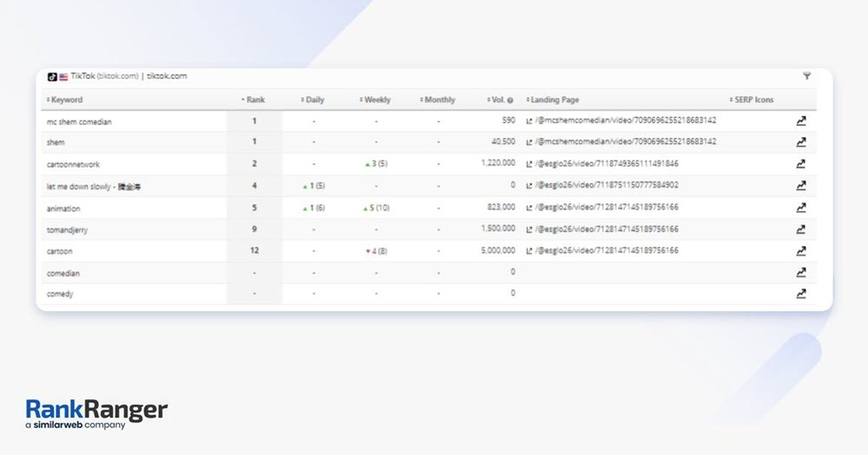Image resolution: width=868 pixels, height=455 pixels.
Task: Sort table by Monthly column
Action: (439, 100)
